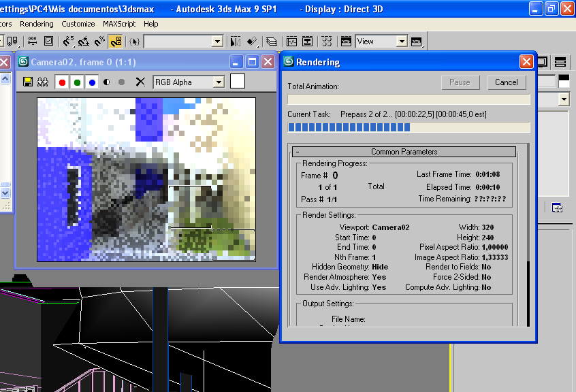The image size is (576, 392).
Task: Open the Customize menu
Action: point(78,24)
